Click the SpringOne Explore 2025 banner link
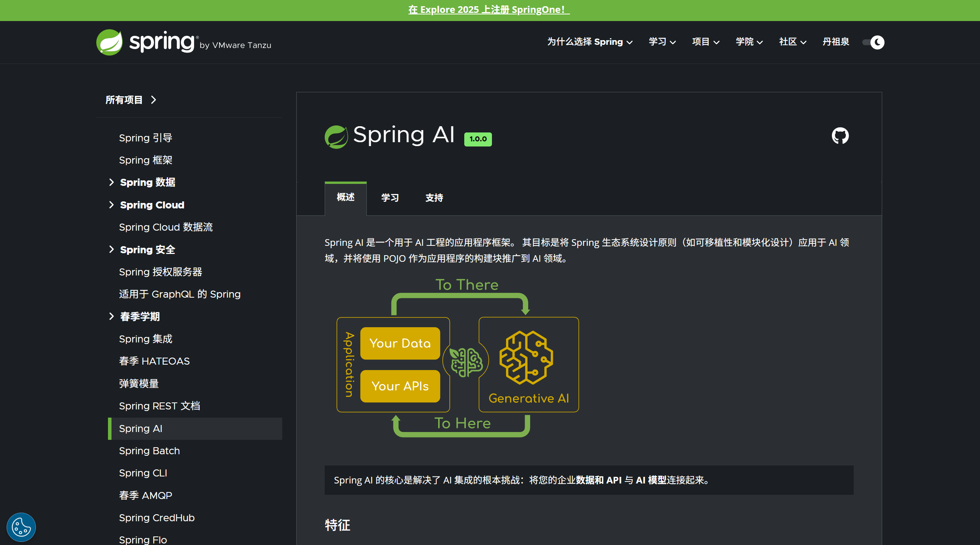Image resolution: width=980 pixels, height=545 pixels. click(x=489, y=10)
